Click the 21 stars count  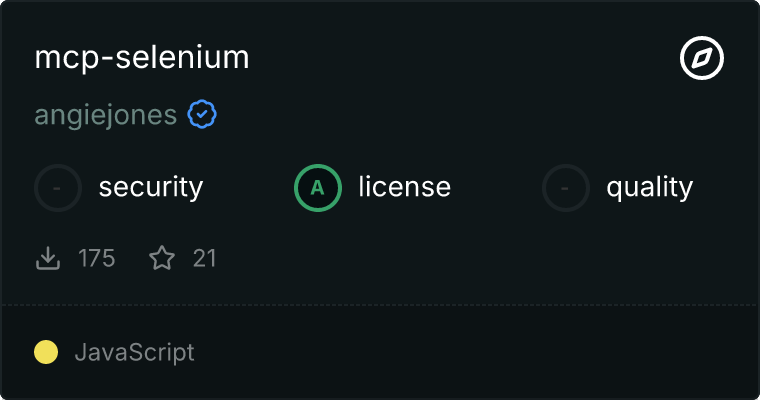[x=205, y=259]
